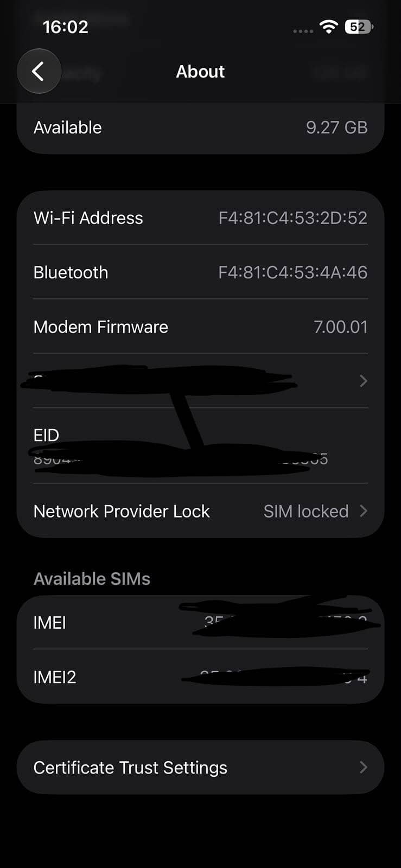The image size is (401, 868).
Task: Expand the redacted row chevron
Action: [364, 381]
